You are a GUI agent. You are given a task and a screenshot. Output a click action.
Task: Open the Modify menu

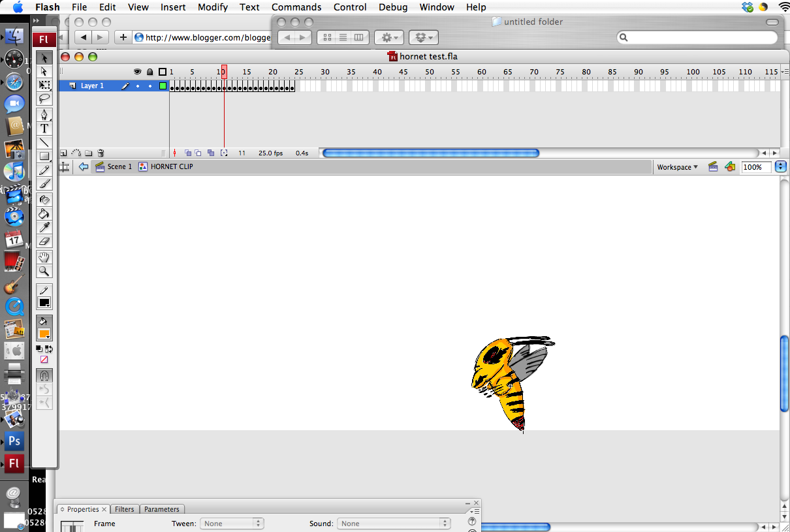pos(213,7)
